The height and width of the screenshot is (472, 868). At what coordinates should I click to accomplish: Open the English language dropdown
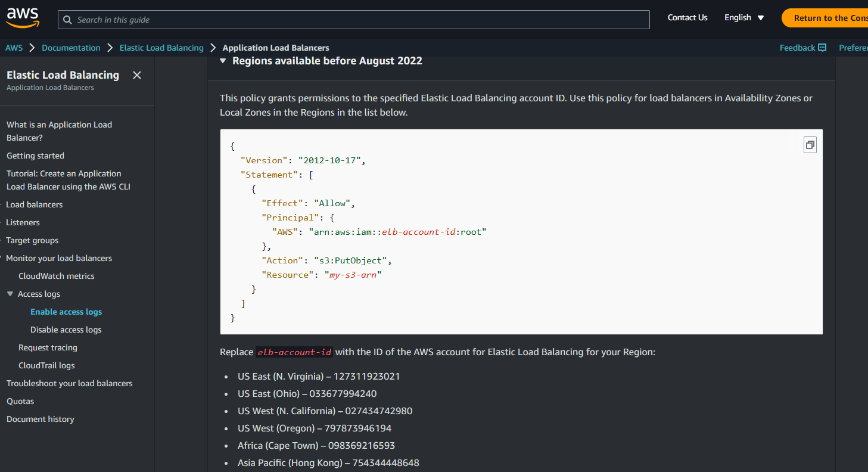743,17
